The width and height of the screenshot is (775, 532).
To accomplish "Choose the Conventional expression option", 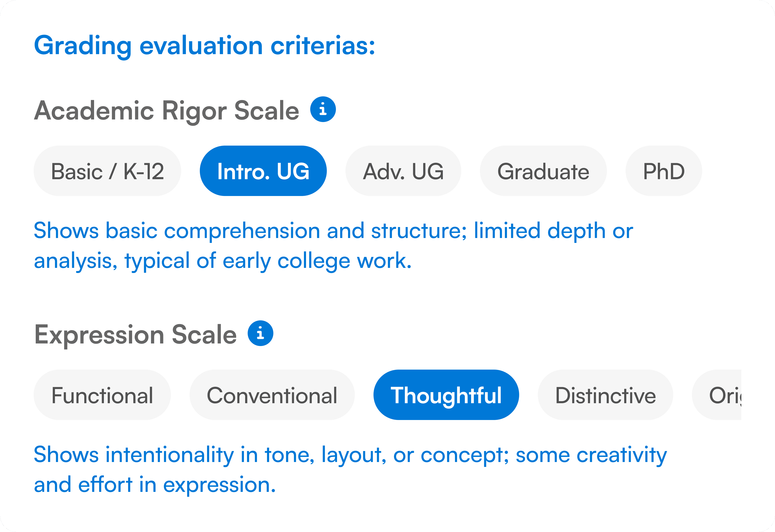I will pyautogui.click(x=272, y=395).
